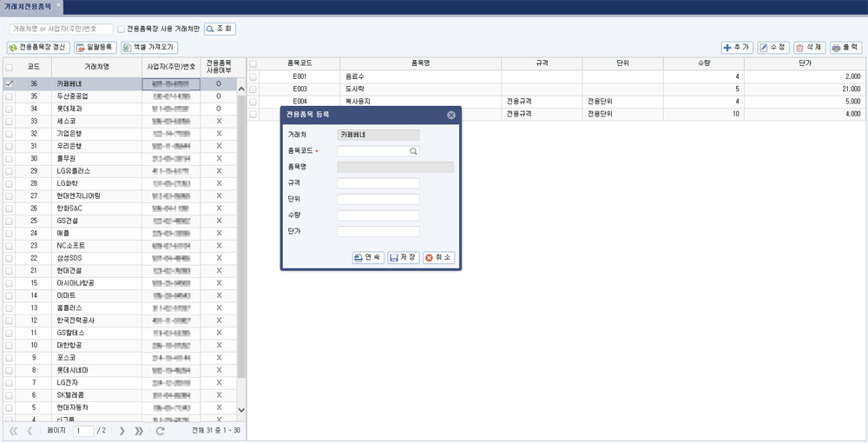Click the 단위 input field in dialog
The width and height of the screenshot is (868, 443).
(378, 200)
